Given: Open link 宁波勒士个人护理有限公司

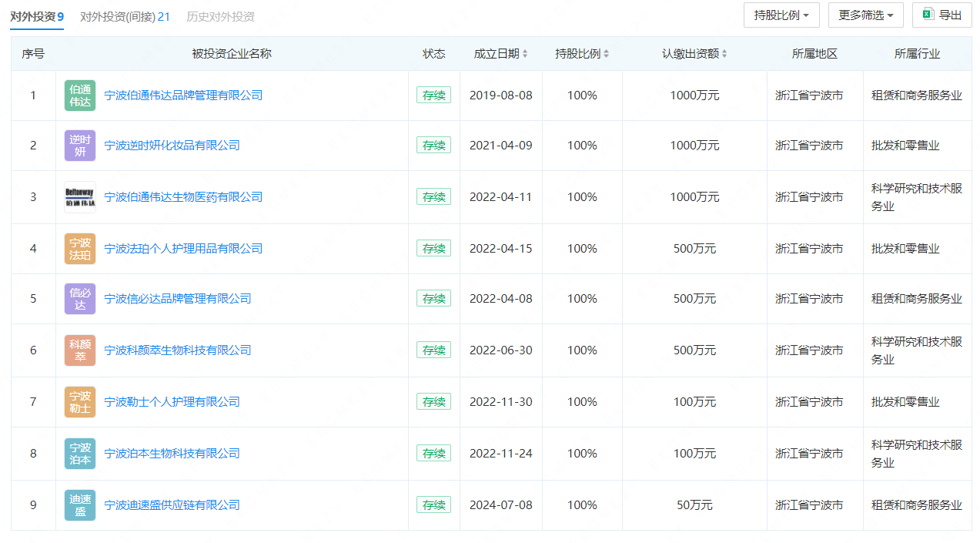Looking at the screenshot, I should (x=172, y=402).
